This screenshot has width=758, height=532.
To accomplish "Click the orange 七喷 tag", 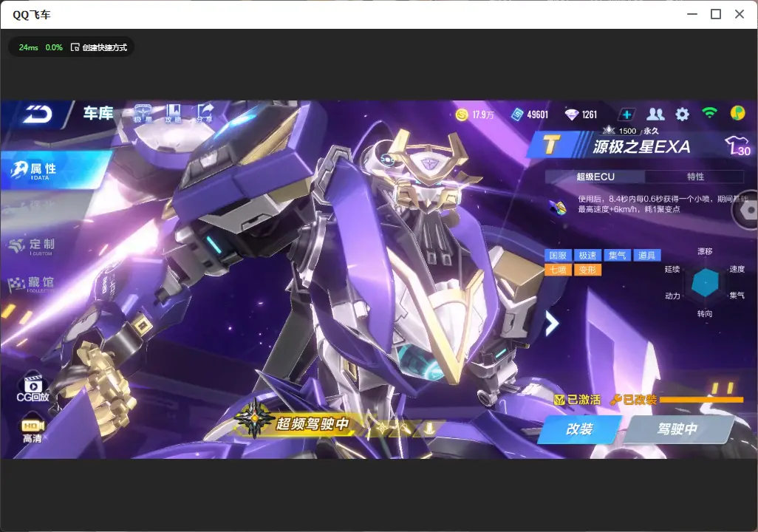I will pos(558,270).
